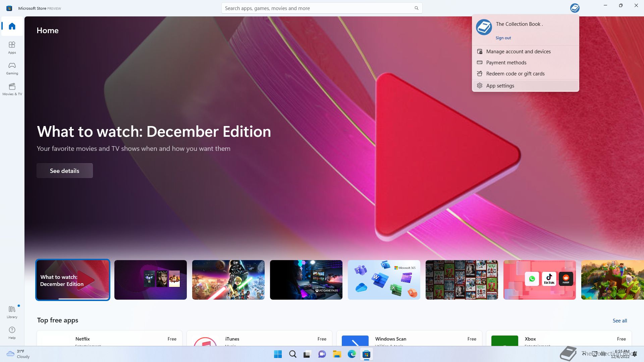The width and height of the screenshot is (644, 362).
Task: Open the Netflix app card
Action: 109,338
